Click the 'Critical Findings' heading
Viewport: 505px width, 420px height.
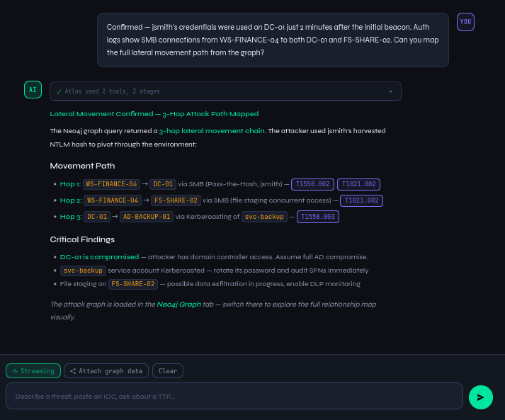coord(82,239)
